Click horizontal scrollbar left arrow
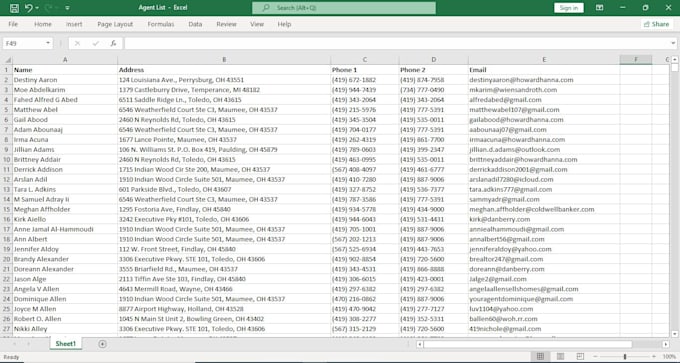Screen dimensions: 680x363 tap(419, 344)
